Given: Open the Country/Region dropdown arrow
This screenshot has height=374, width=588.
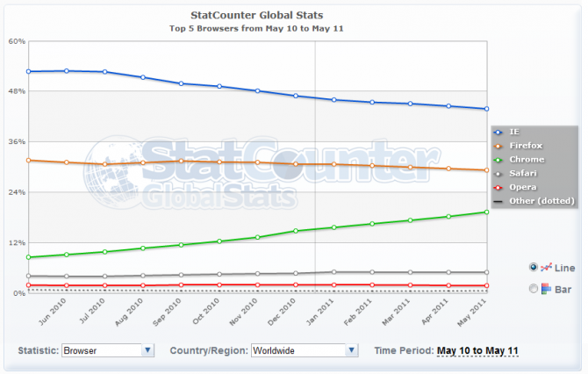Looking at the screenshot, I should click(x=352, y=350).
